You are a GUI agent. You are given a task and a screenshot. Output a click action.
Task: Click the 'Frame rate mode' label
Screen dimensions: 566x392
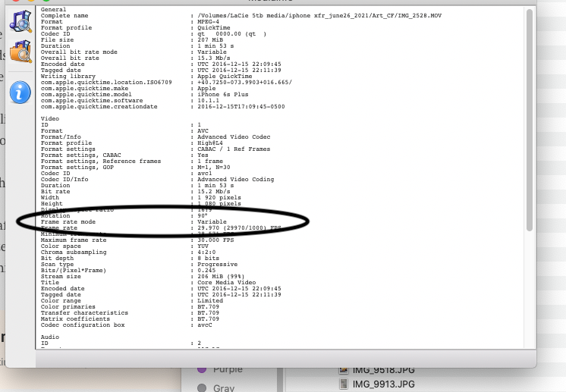[68, 222]
